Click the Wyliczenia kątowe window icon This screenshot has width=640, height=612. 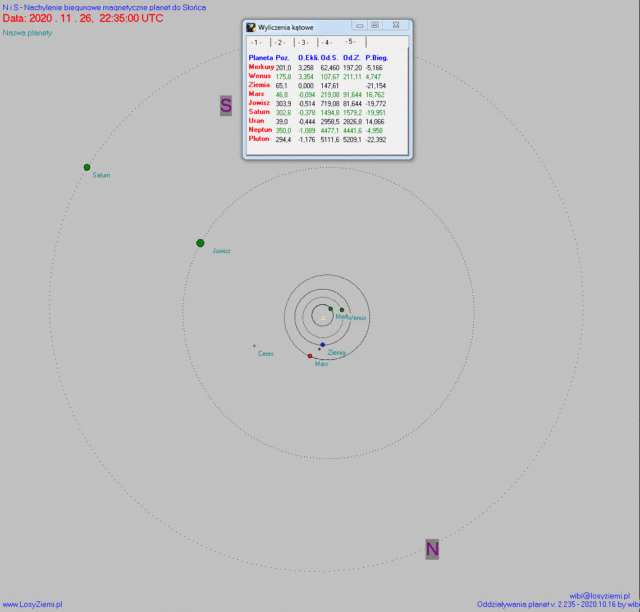click(x=251, y=26)
